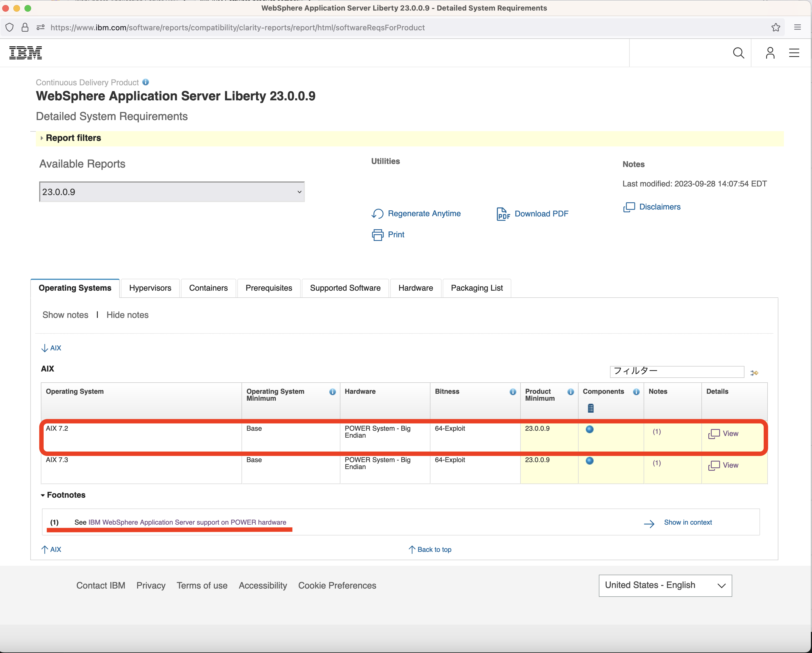The image size is (812, 653).
Task: Open the POWER hardware support footnote link
Action: click(187, 522)
